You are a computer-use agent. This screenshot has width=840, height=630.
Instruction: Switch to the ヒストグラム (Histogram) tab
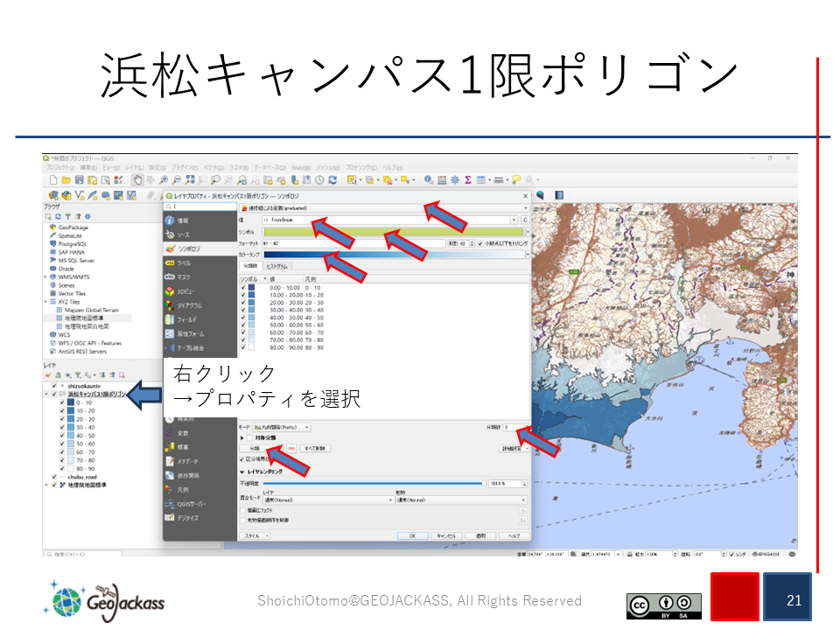(276, 266)
